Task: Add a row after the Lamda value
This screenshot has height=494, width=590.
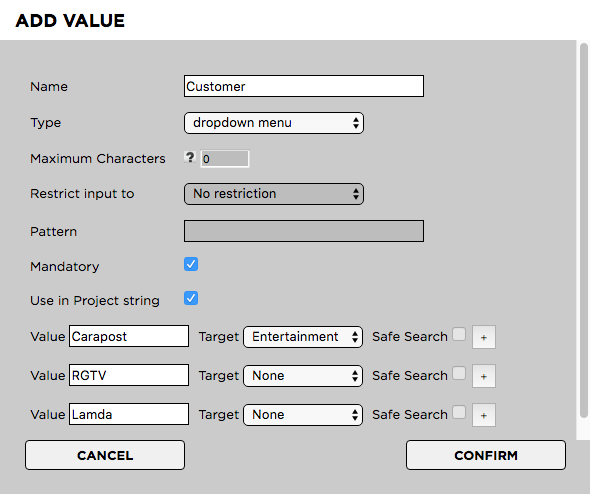Action: tap(484, 415)
